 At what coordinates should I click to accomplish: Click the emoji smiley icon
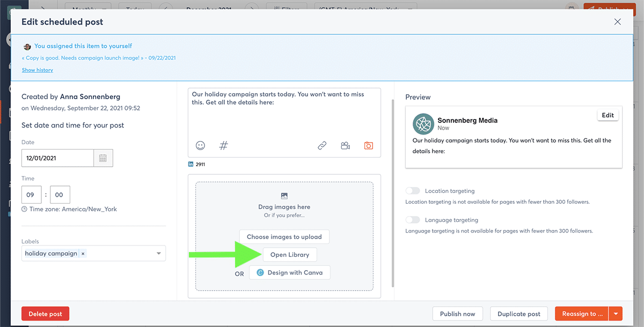tap(200, 145)
